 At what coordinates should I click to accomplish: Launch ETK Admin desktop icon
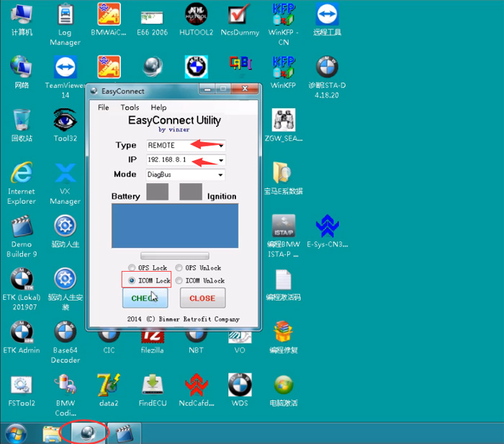(x=22, y=337)
